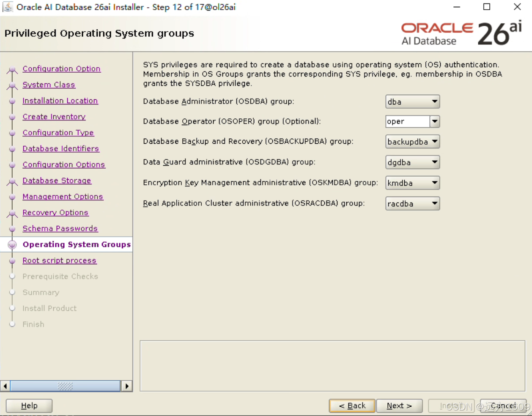
Task: Go to System Class step
Action: click(x=49, y=85)
